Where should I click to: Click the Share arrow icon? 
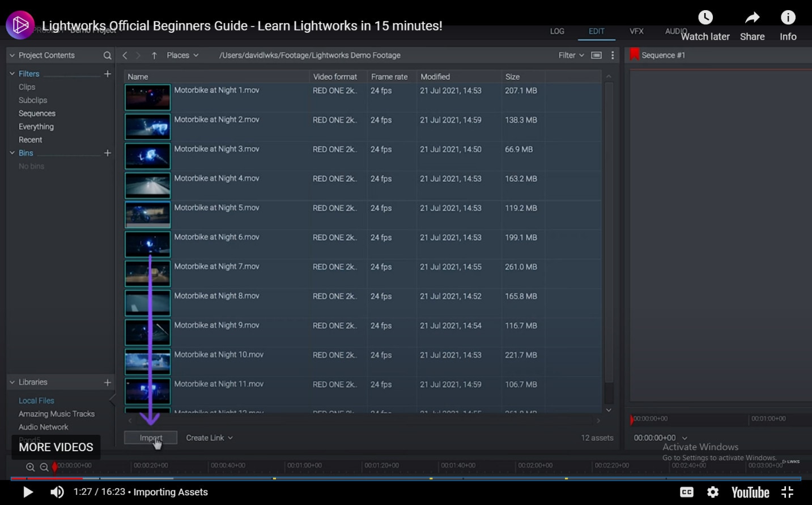click(753, 18)
